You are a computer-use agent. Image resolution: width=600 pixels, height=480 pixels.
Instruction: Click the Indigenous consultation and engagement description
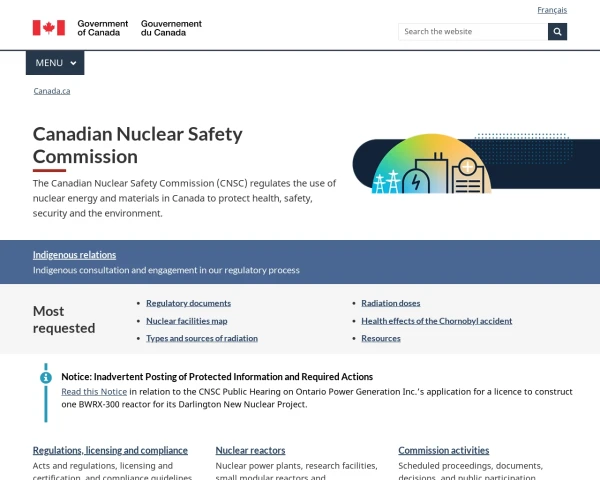[166, 270]
